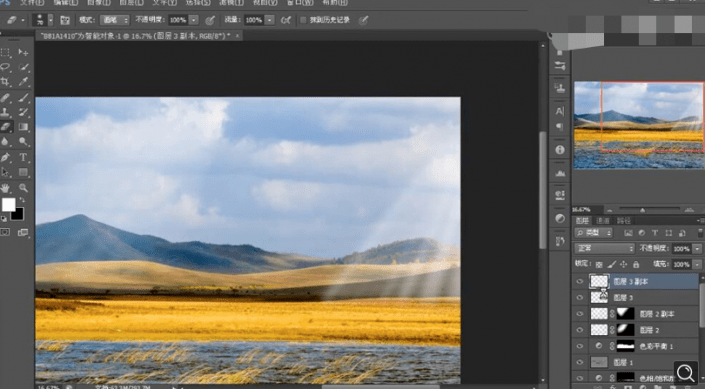This screenshot has width=705, height=389.
Task: Enable the 抹到历史记录 checkbox
Action: coord(303,20)
